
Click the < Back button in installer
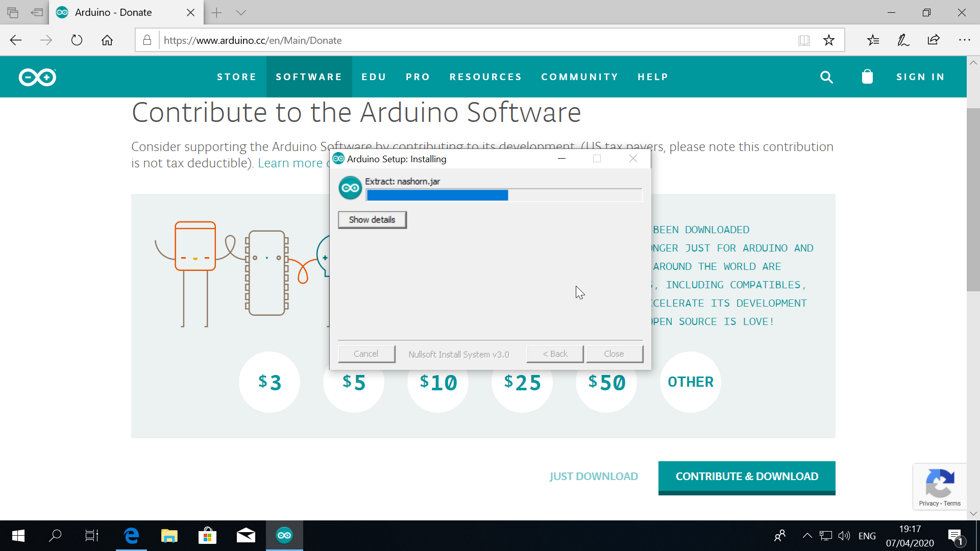point(555,354)
